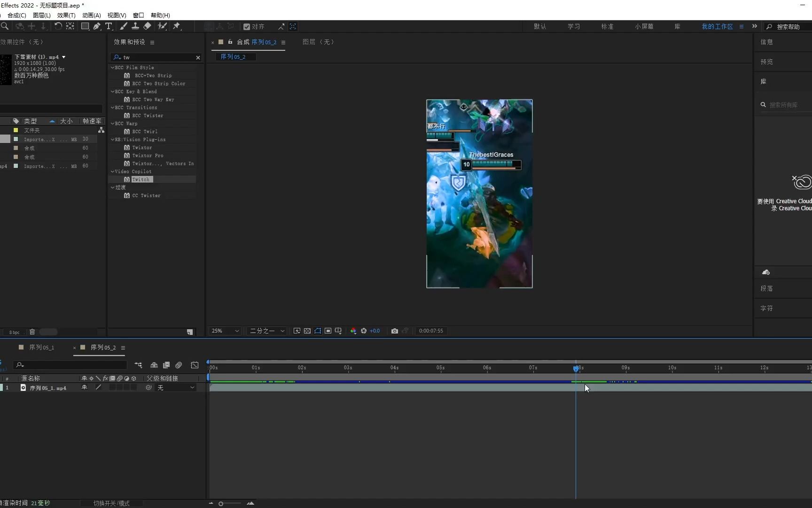Viewport: 812px width, 508px height.
Task: Collapse the BCC Key & Blend category
Action: [112, 92]
